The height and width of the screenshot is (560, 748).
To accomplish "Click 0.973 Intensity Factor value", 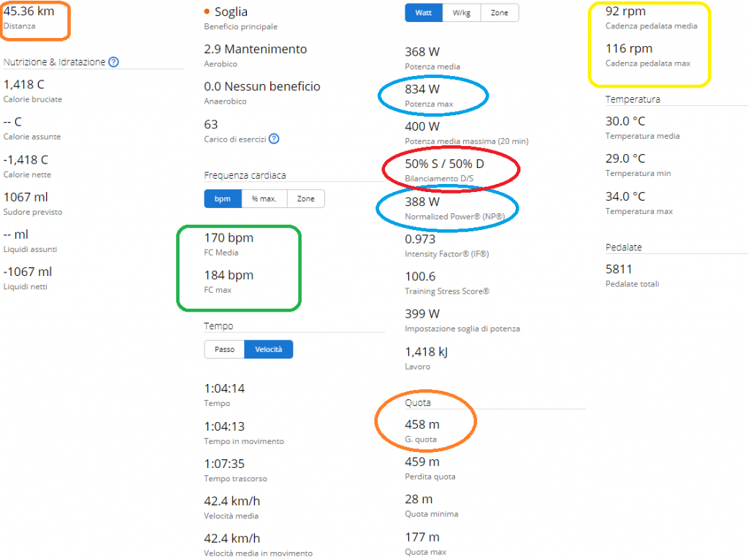I will pyautogui.click(x=420, y=239).
